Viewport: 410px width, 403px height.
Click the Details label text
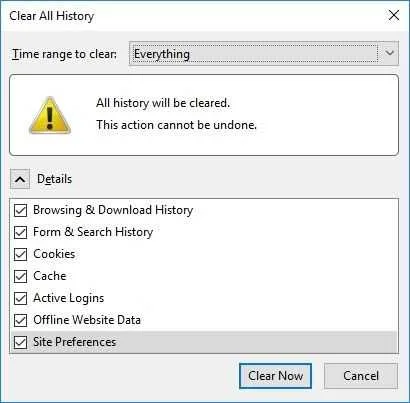[x=54, y=179]
